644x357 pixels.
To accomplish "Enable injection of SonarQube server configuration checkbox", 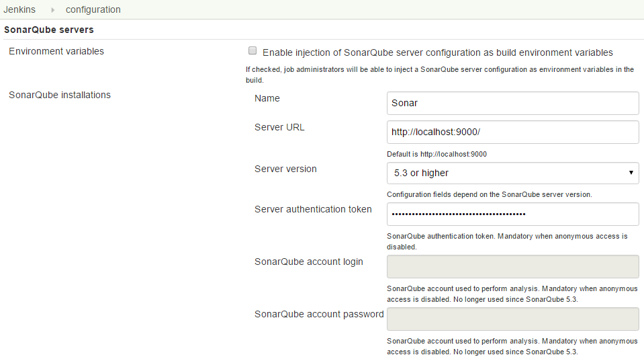I will coord(252,50).
